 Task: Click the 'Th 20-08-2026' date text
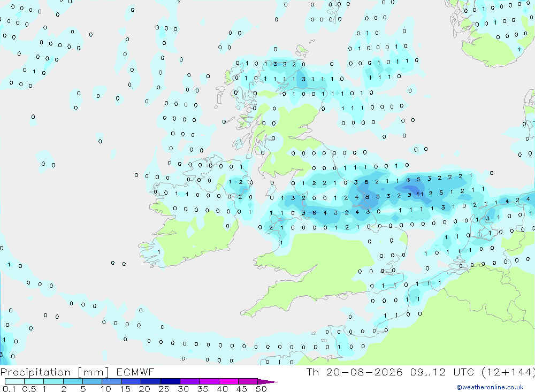point(354,372)
